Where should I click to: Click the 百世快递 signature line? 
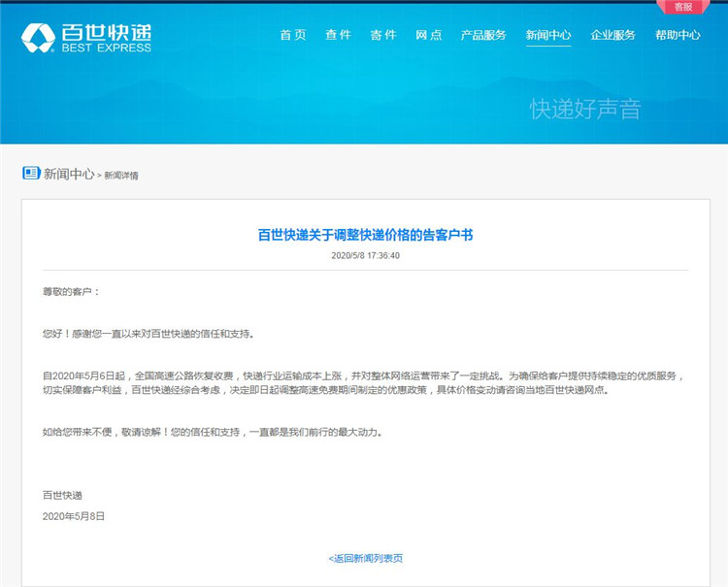coord(62,495)
